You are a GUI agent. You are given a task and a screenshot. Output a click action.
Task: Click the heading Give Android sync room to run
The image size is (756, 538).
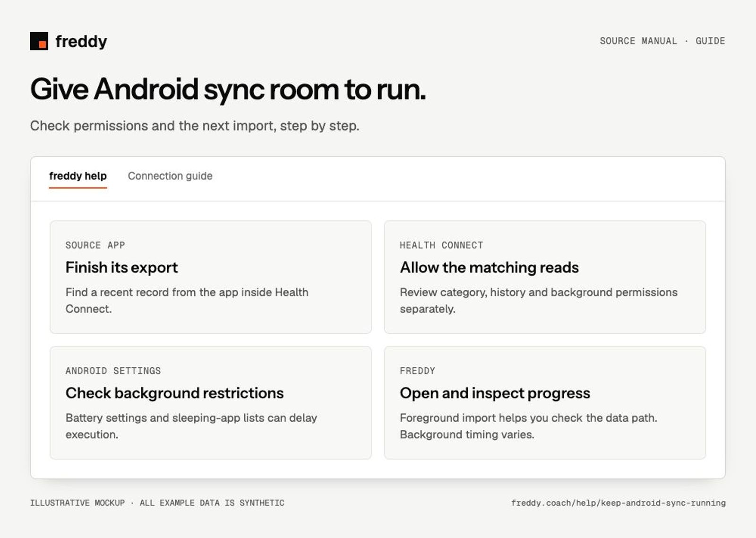[228, 89]
